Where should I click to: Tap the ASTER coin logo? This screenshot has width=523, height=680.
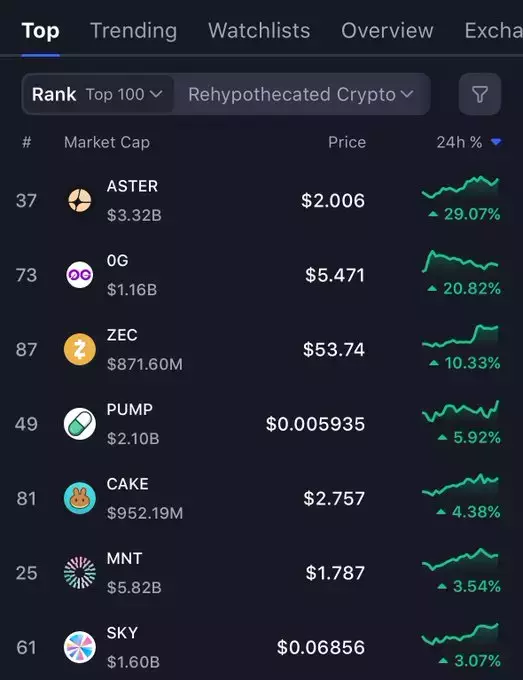80,200
